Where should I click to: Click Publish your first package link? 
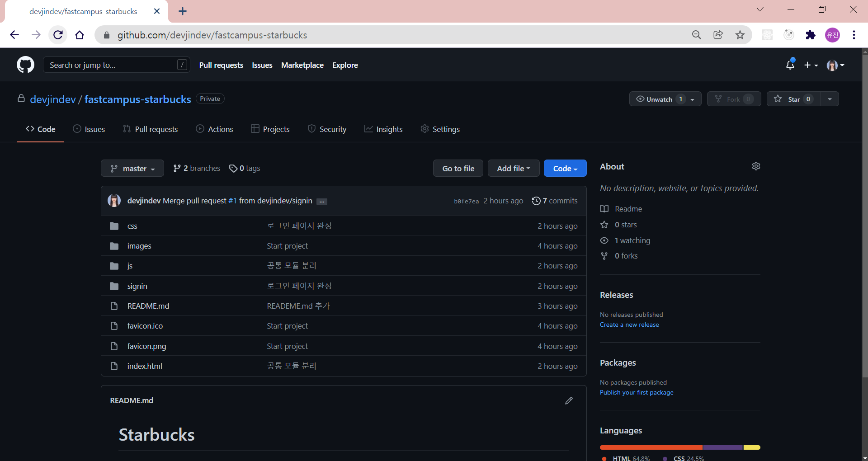click(637, 392)
